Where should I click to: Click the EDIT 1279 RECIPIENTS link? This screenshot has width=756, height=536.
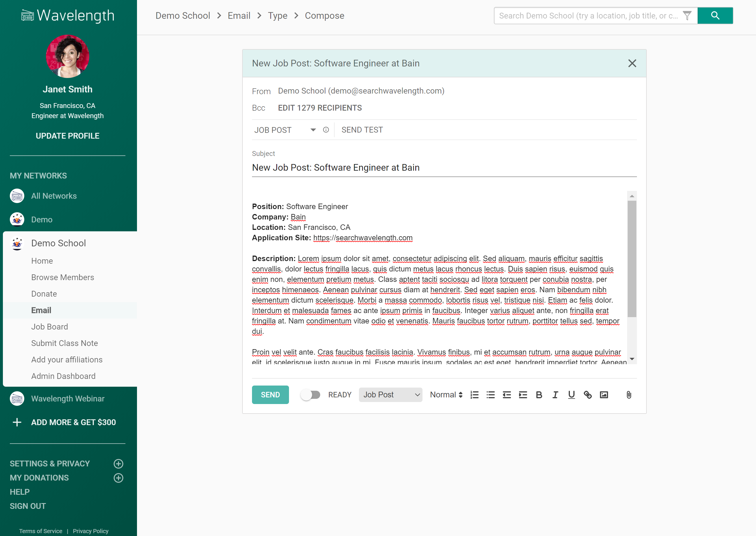click(x=320, y=108)
